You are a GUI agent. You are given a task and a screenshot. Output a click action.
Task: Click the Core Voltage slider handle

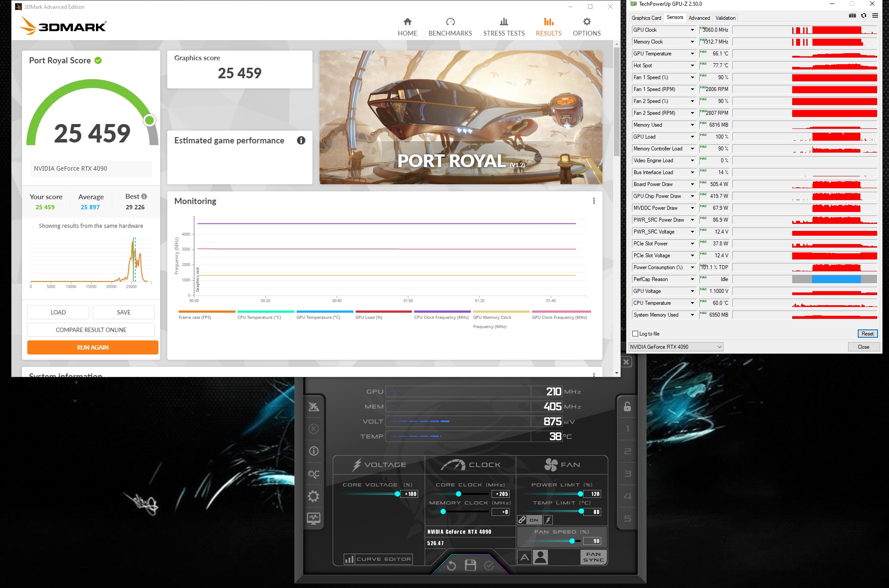(397, 494)
